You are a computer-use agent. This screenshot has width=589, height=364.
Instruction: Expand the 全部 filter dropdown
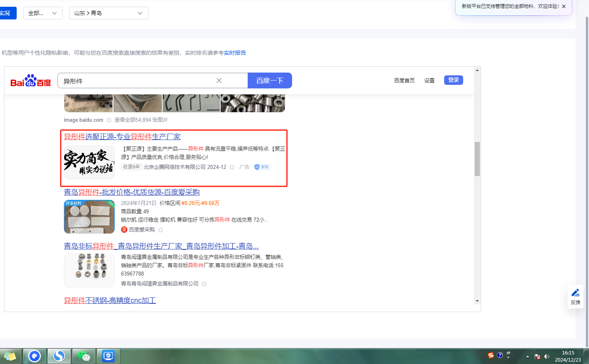42,13
